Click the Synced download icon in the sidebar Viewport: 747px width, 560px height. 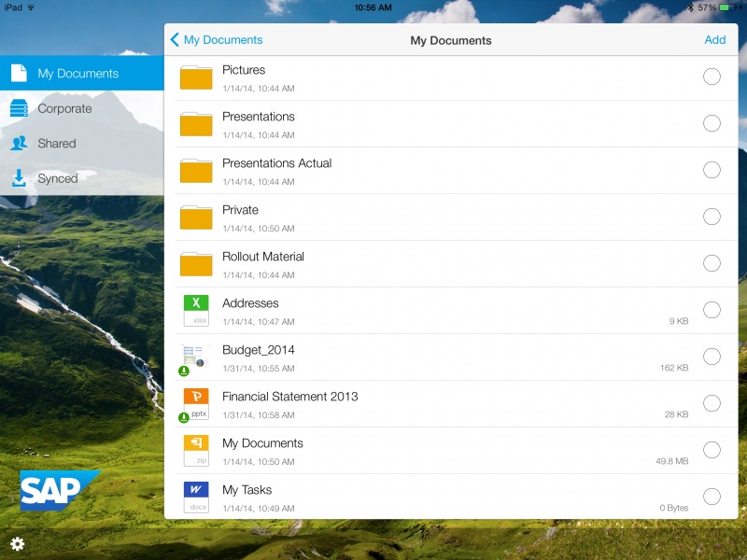pos(17,177)
